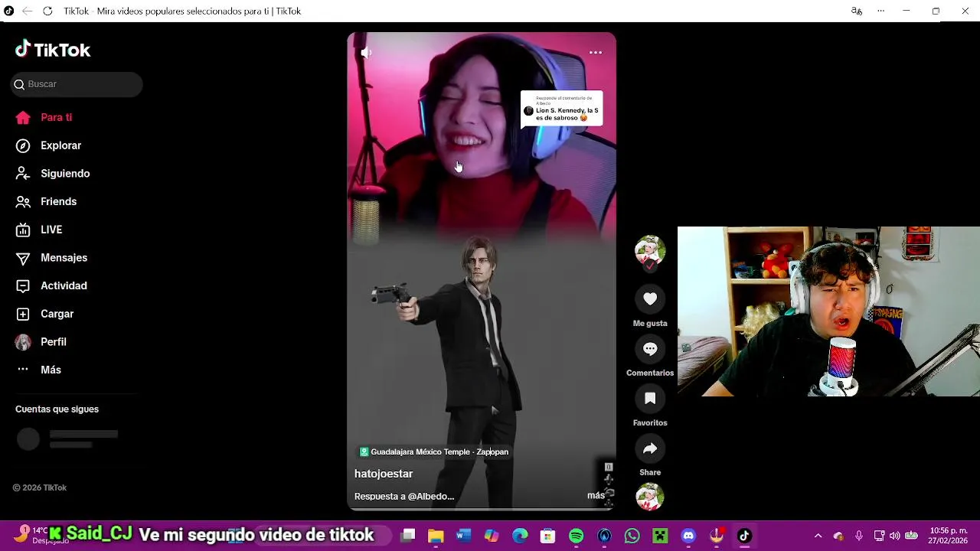Open Discord from the taskbar

pyautogui.click(x=688, y=536)
